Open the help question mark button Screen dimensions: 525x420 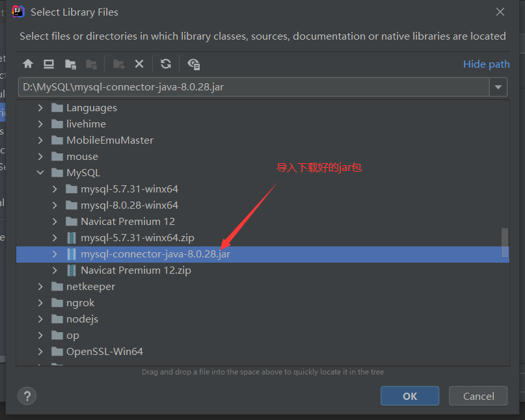coord(27,396)
